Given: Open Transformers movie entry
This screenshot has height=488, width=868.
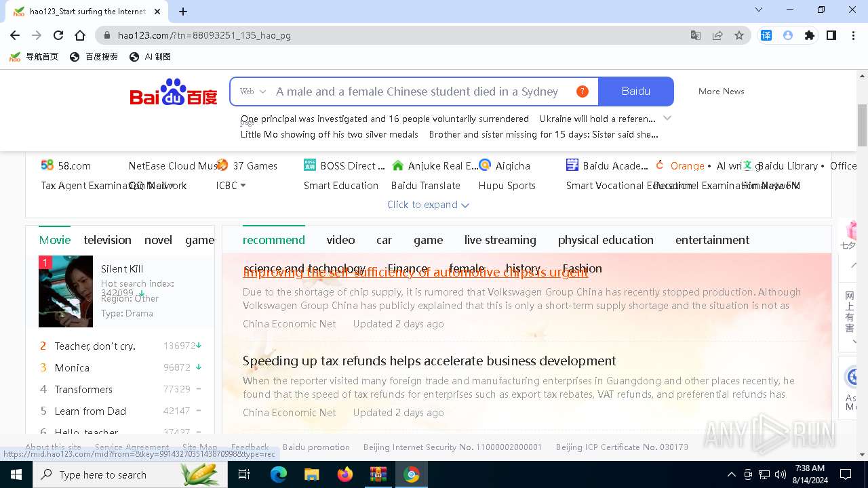Looking at the screenshot, I should 83,389.
